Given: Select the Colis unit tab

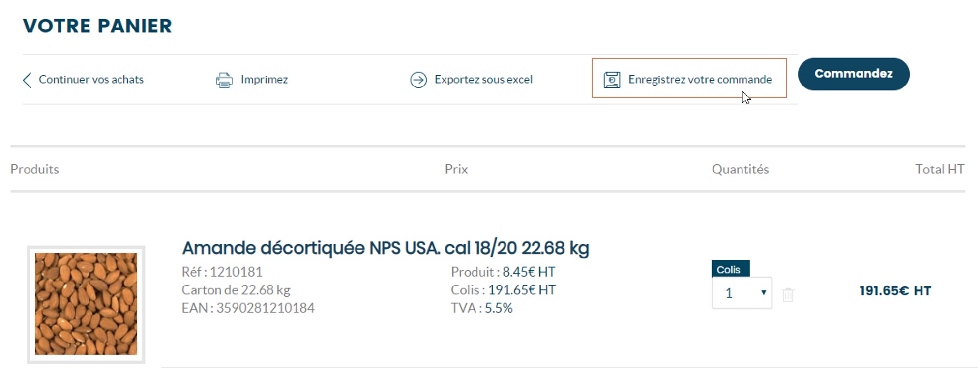Looking at the screenshot, I should [x=730, y=269].
